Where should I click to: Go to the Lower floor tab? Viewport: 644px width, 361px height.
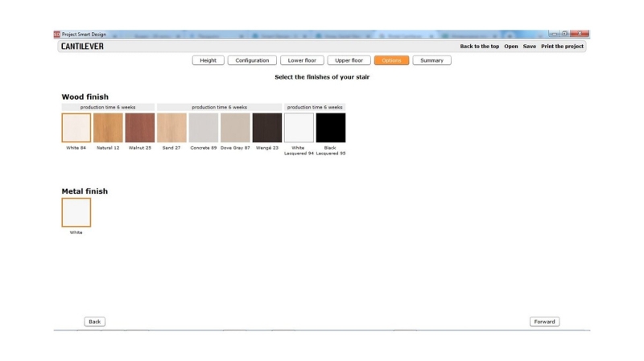(302, 60)
